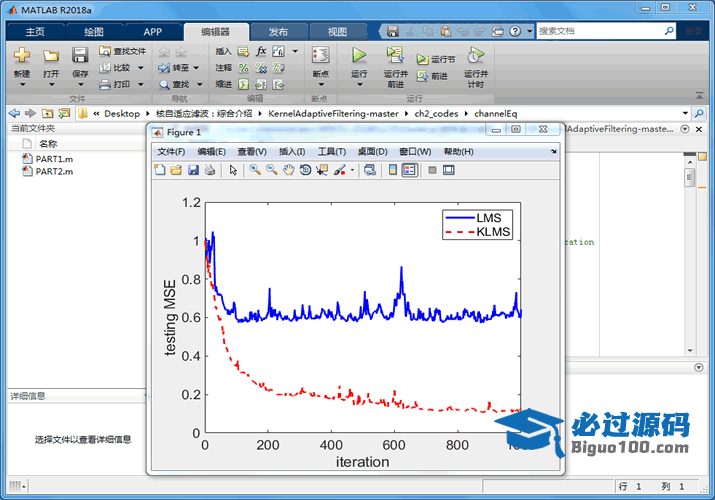Select the Pan hand tool in Figure window
Viewport: 715px width, 500px height.
288,170
